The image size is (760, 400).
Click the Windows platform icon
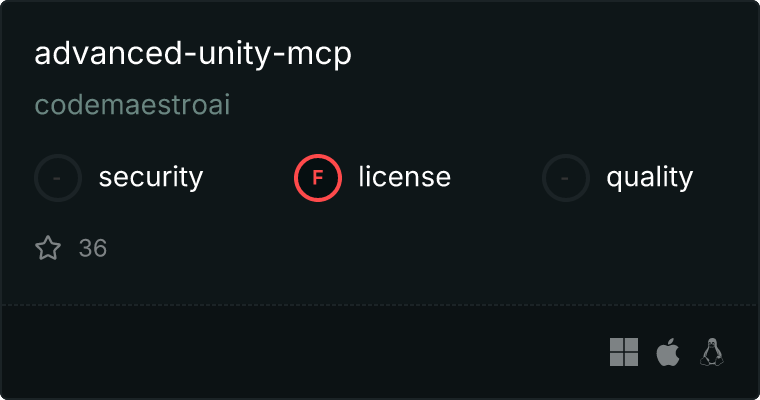[x=624, y=352]
